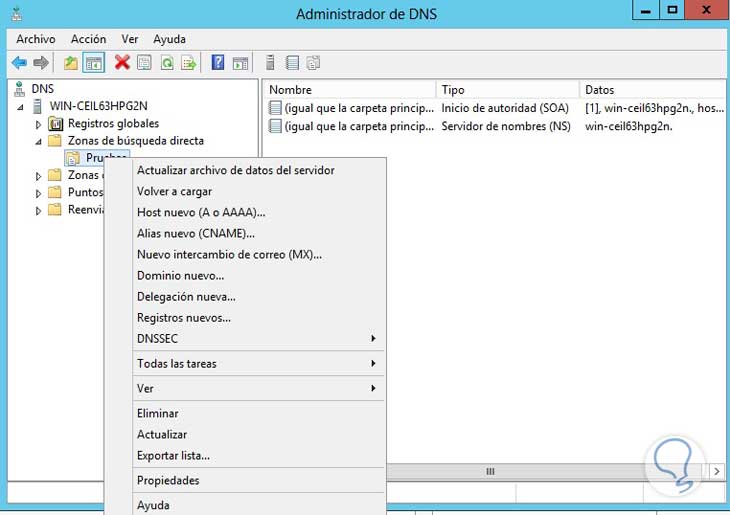Open the DNSSEC submenu

[x=259, y=339]
